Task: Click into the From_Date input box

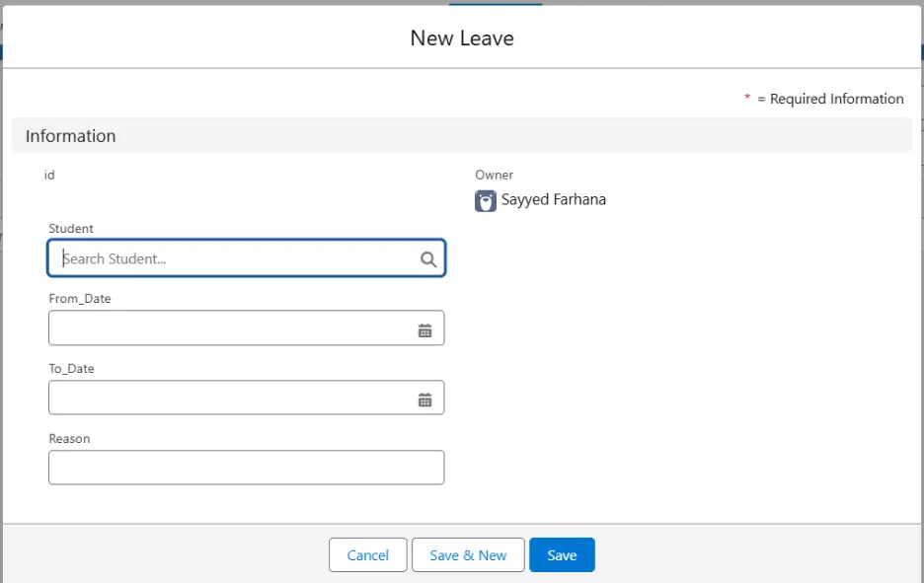Action: 247,328
